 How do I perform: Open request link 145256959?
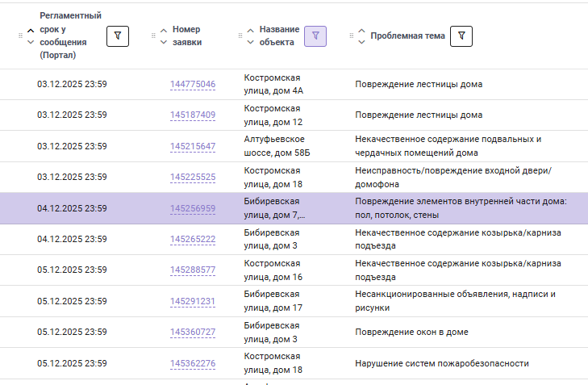pyautogui.click(x=193, y=208)
